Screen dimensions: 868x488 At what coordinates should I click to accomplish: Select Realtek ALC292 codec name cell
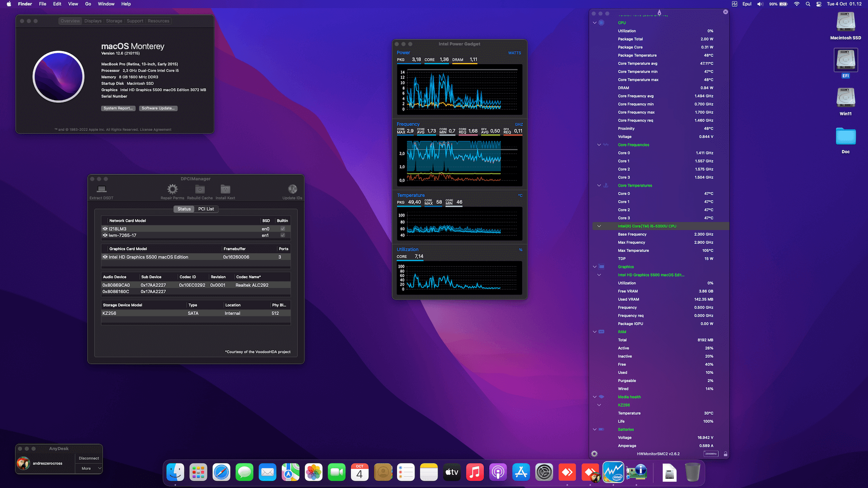click(x=252, y=285)
